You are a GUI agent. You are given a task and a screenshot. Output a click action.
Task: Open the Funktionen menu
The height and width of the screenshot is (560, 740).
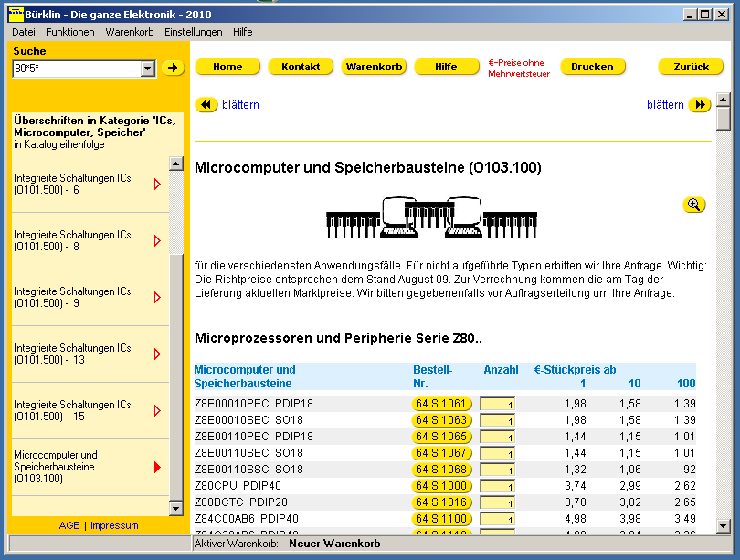tap(69, 32)
